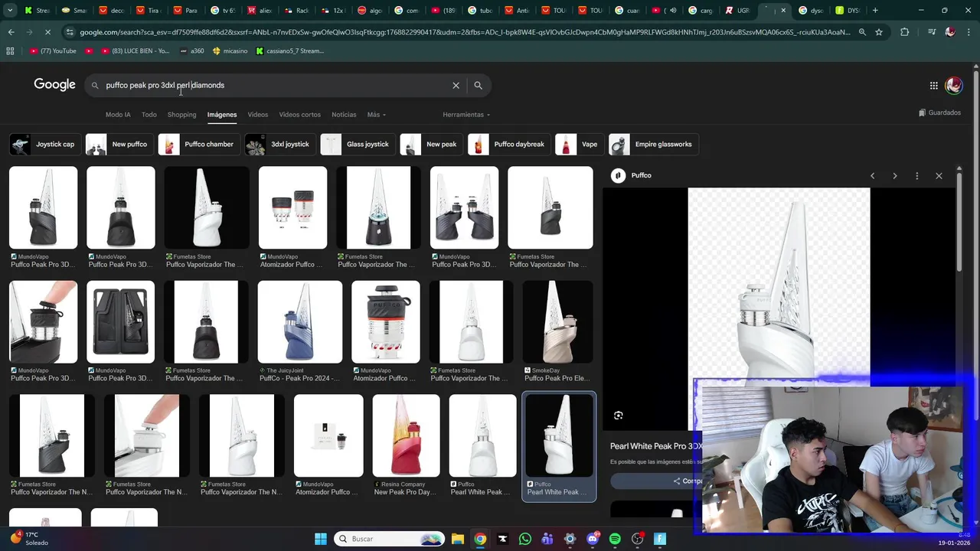
Task: Clear the search box text with the X
Action: point(456,85)
